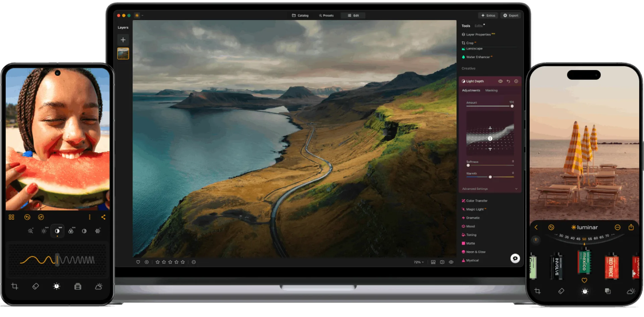Switch to the Edits tab
The width and height of the screenshot is (644, 317).
[x=478, y=26]
